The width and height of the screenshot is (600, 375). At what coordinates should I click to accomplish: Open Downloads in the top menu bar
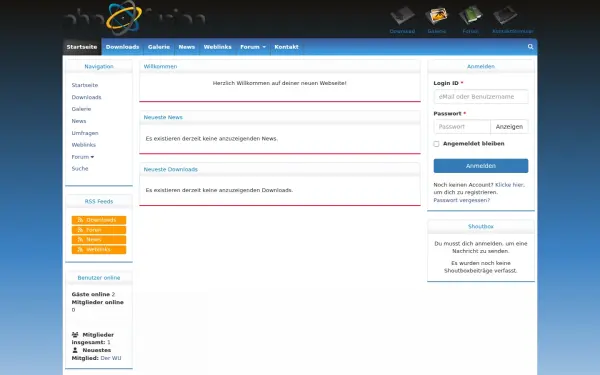(122, 47)
